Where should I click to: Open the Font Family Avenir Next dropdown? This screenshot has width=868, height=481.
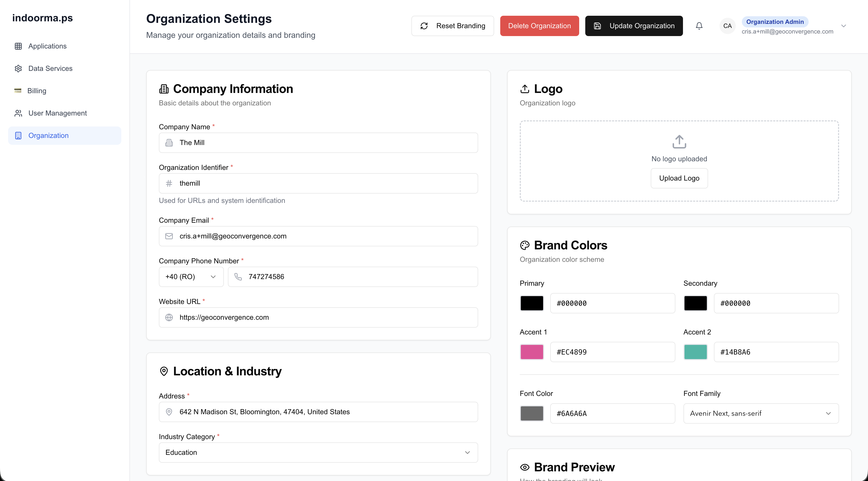click(x=761, y=413)
